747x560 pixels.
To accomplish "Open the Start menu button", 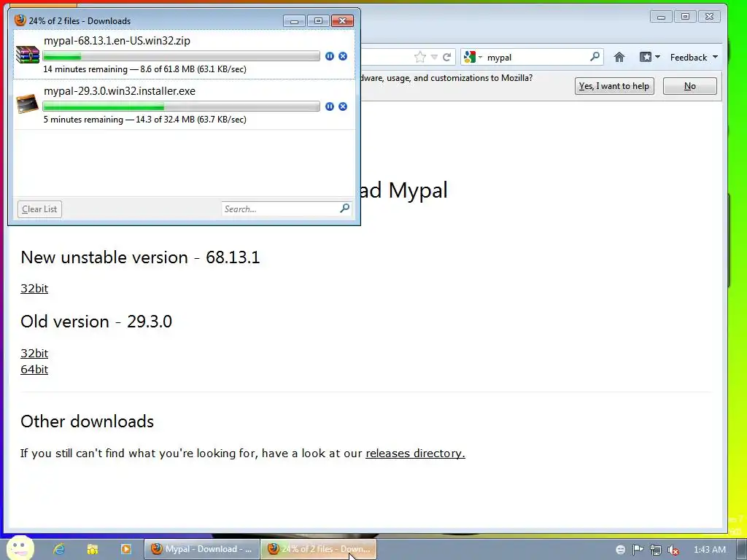I will pos(20,548).
